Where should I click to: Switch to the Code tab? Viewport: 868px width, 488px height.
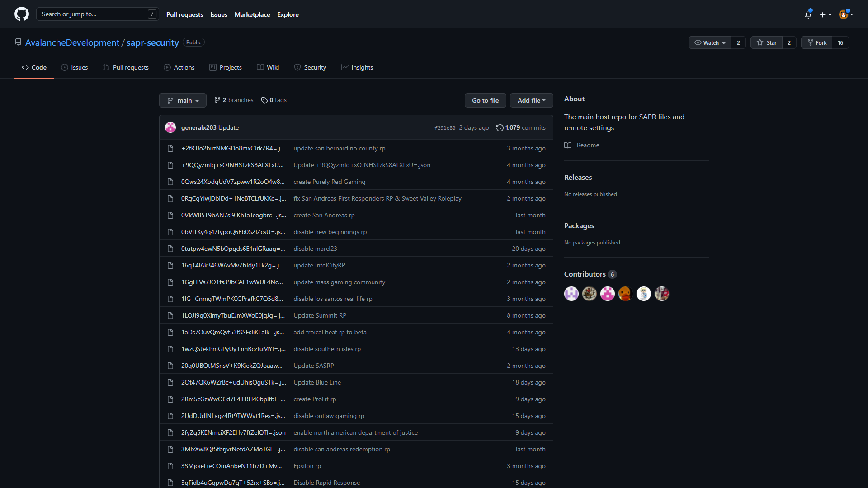(x=34, y=67)
